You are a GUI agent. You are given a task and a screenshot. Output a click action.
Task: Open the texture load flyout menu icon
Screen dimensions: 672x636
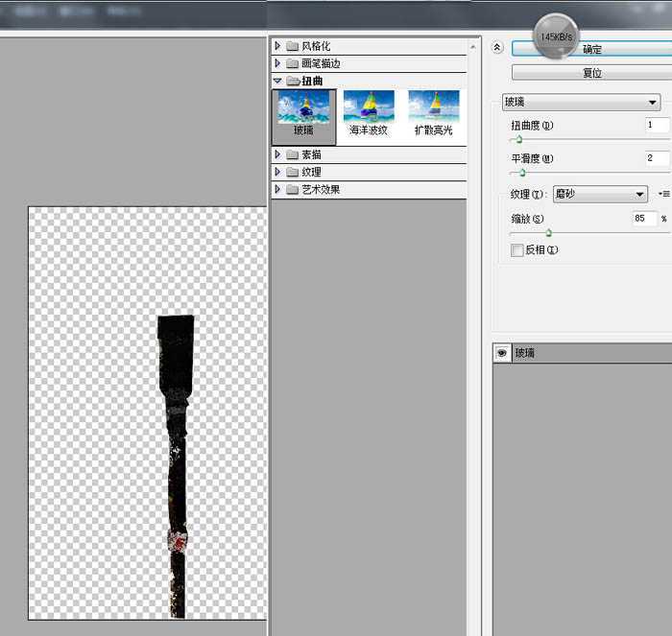664,194
